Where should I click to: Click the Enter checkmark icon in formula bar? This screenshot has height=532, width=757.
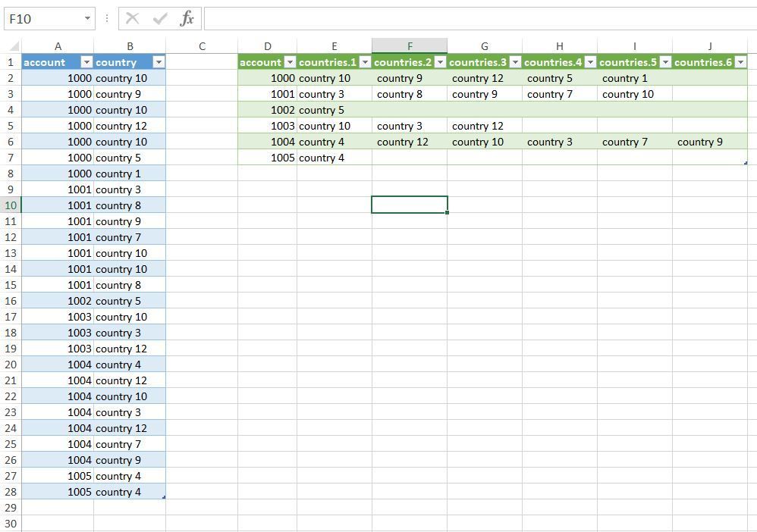160,19
